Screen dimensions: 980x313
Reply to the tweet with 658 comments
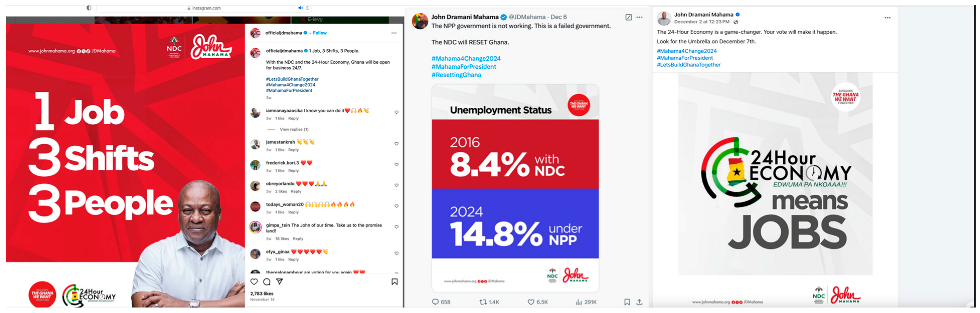[435, 302]
